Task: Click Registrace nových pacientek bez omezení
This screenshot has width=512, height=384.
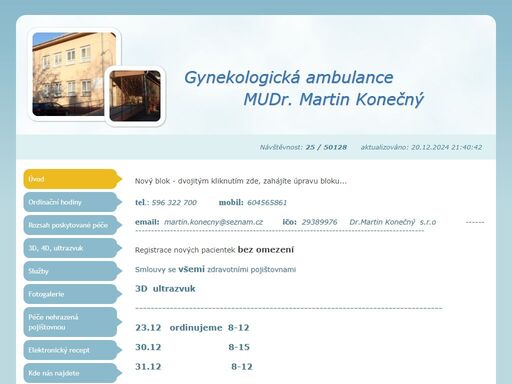Action: pos(214,250)
